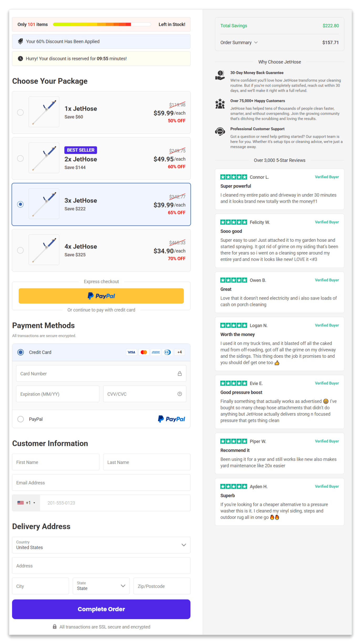The width and height of the screenshot is (361, 644).
Task: Click the 30-Day Money Back Guarantee icon
Action: tap(220, 76)
